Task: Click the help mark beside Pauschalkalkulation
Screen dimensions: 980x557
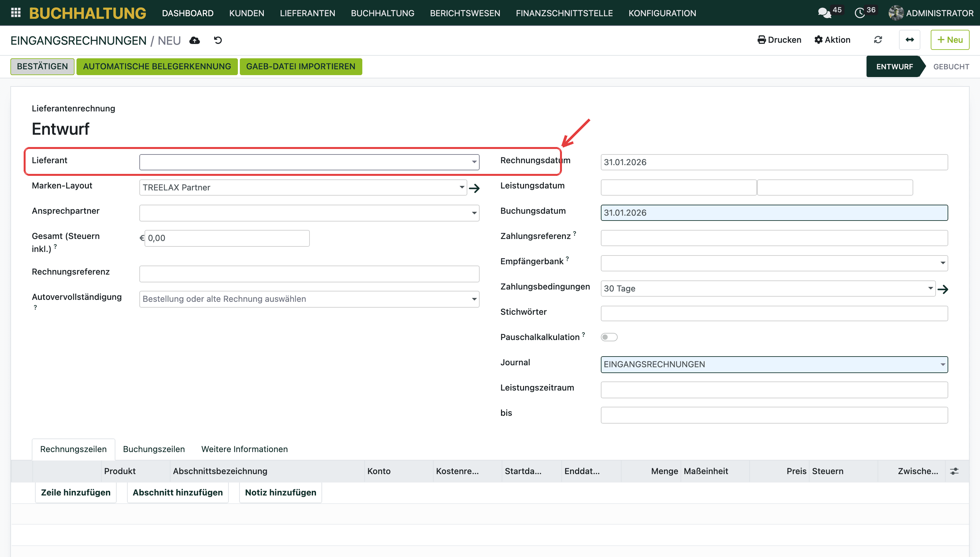Action: 583,334
